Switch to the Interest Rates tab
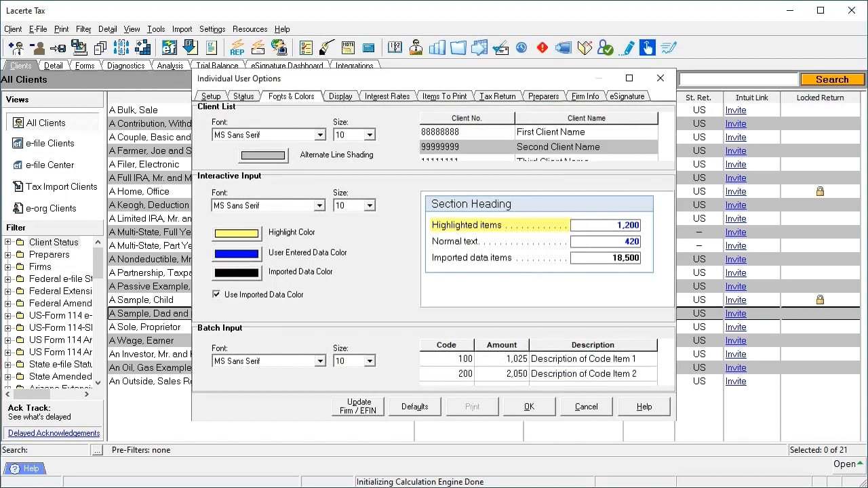868x488 pixels. [x=387, y=96]
